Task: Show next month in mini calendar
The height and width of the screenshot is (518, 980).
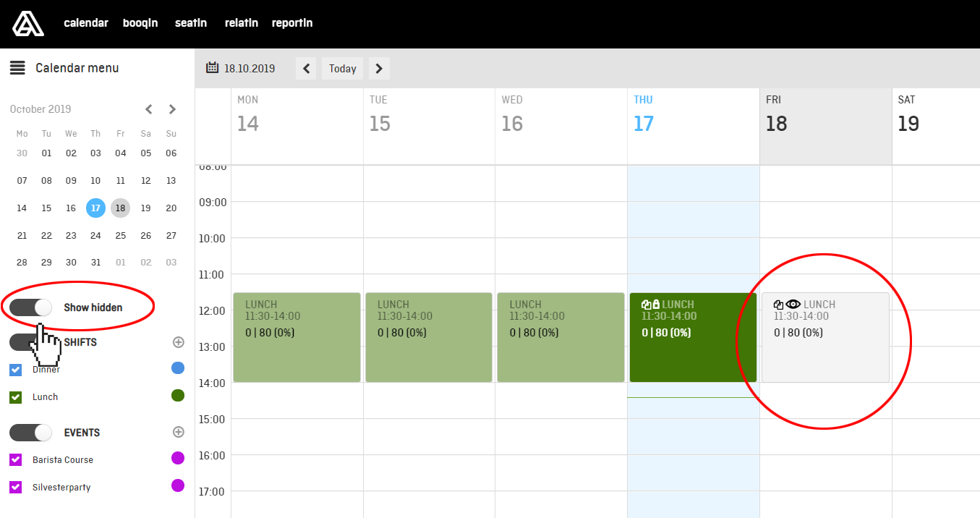Action: point(172,109)
